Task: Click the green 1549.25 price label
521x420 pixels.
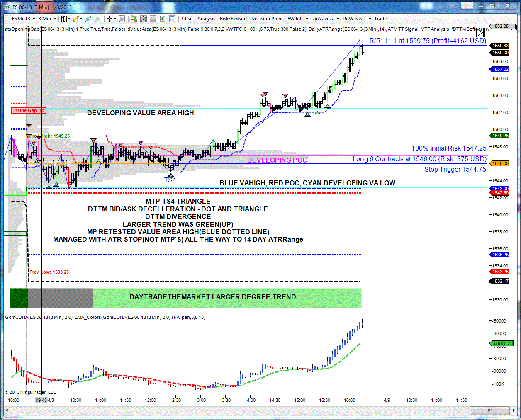Action: (500, 136)
